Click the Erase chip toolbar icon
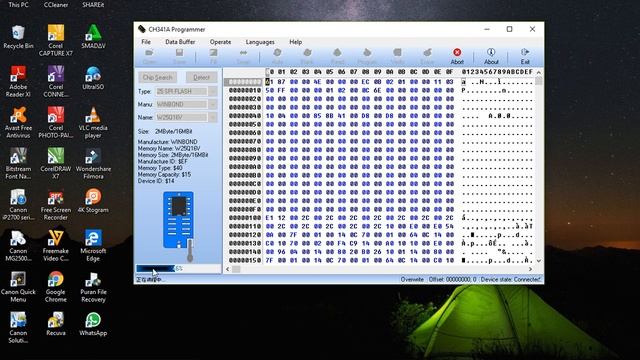The width and height of the screenshot is (640, 360). coord(427,56)
